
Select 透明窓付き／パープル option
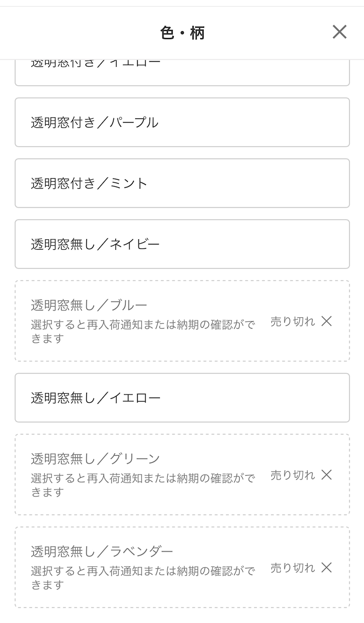(x=182, y=122)
